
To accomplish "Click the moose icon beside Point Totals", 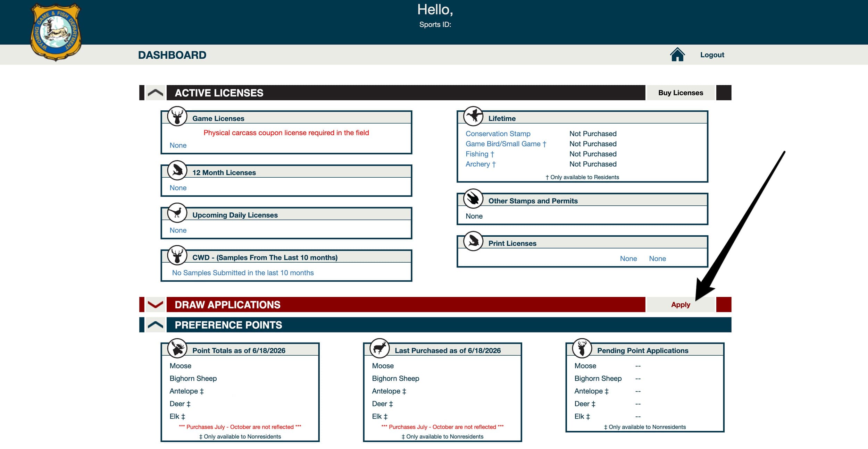I will tap(177, 348).
